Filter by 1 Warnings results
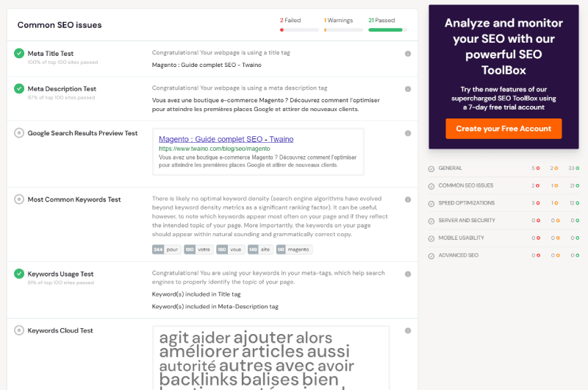This screenshot has width=588, height=390. point(338,21)
